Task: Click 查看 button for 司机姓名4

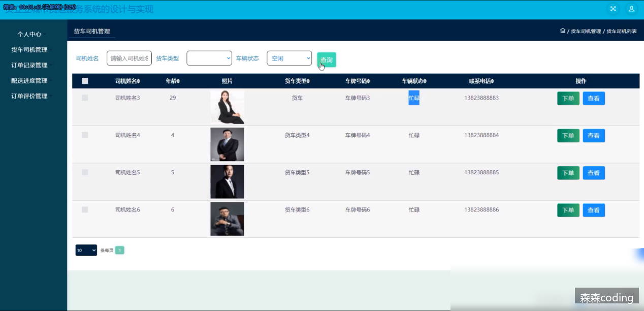Action: (x=594, y=136)
